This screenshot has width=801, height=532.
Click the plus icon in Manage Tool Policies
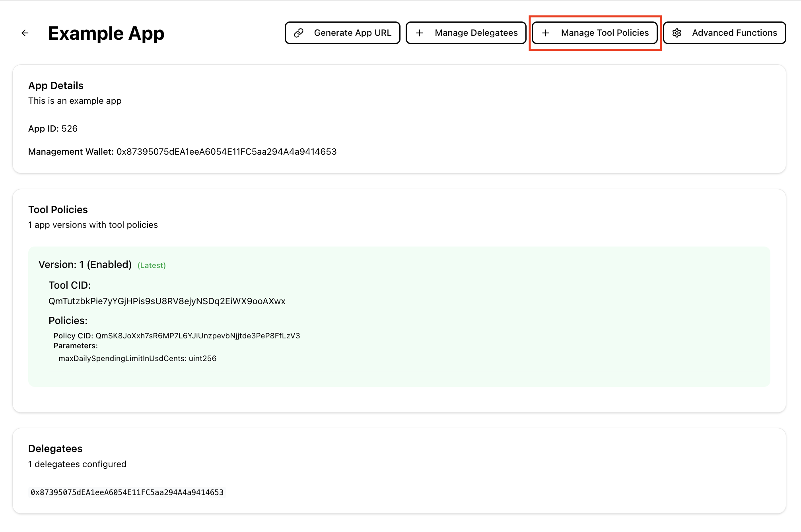click(x=545, y=33)
